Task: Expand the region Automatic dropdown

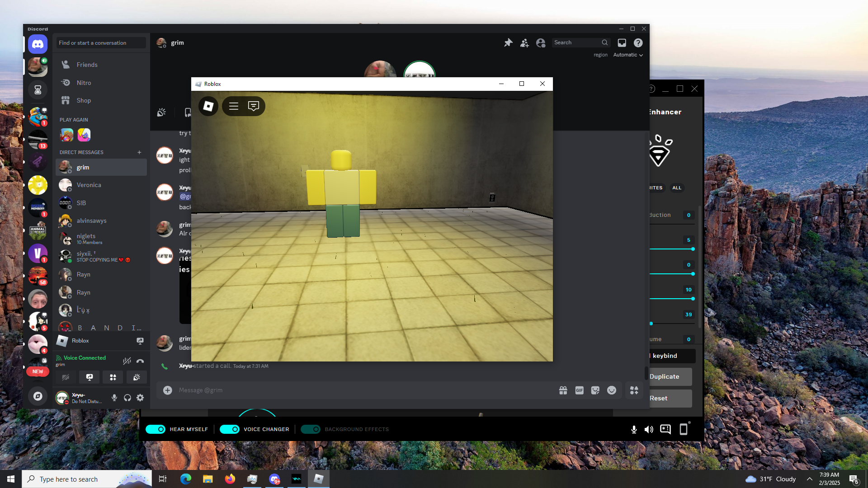Action: [x=628, y=55]
